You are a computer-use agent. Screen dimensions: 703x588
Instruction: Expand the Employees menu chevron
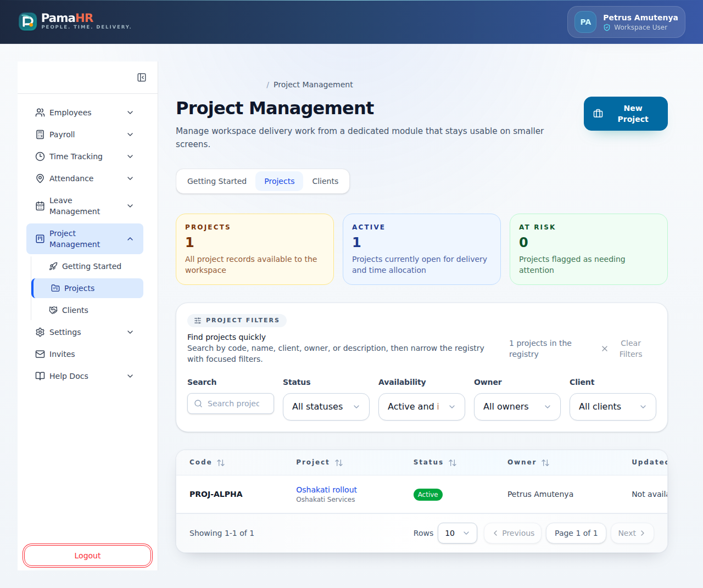(130, 113)
